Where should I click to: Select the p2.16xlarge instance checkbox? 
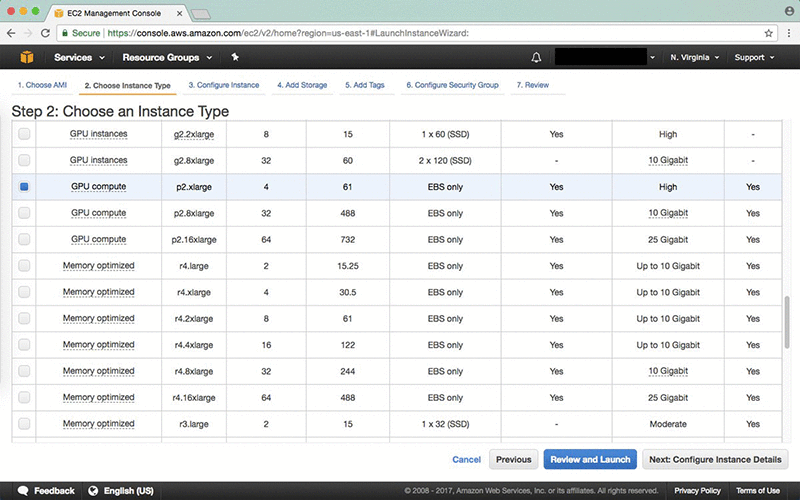coord(24,239)
